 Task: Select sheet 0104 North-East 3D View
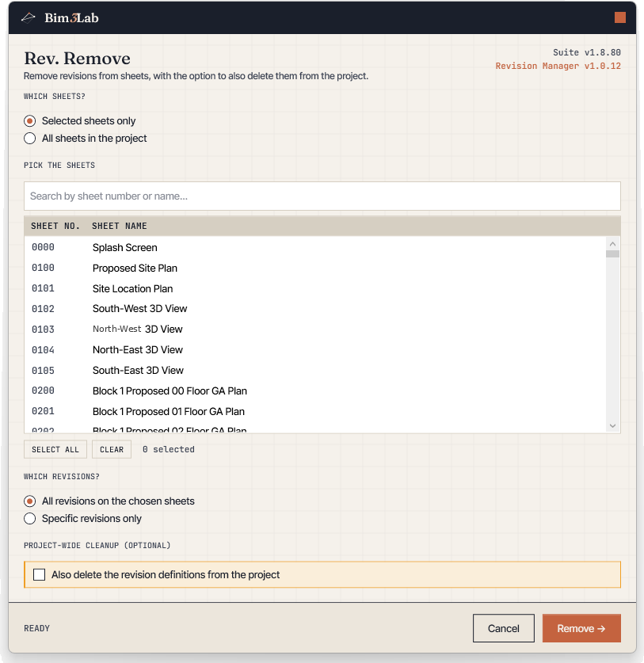pos(315,349)
